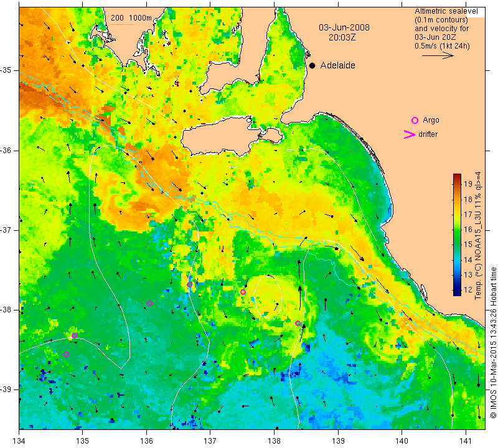Click the Adelaide label
The width and height of the screenshot is (498, 448).
pyautogui.click(x=337, y=65)
